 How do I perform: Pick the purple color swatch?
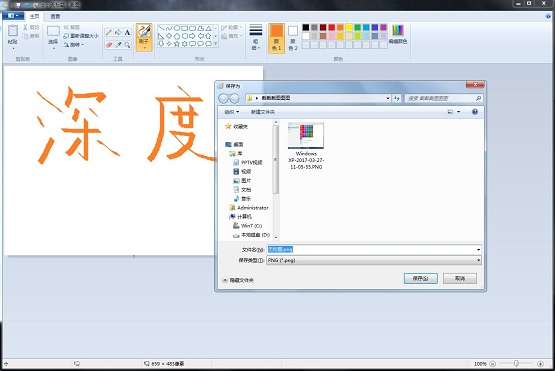point(384,27)
